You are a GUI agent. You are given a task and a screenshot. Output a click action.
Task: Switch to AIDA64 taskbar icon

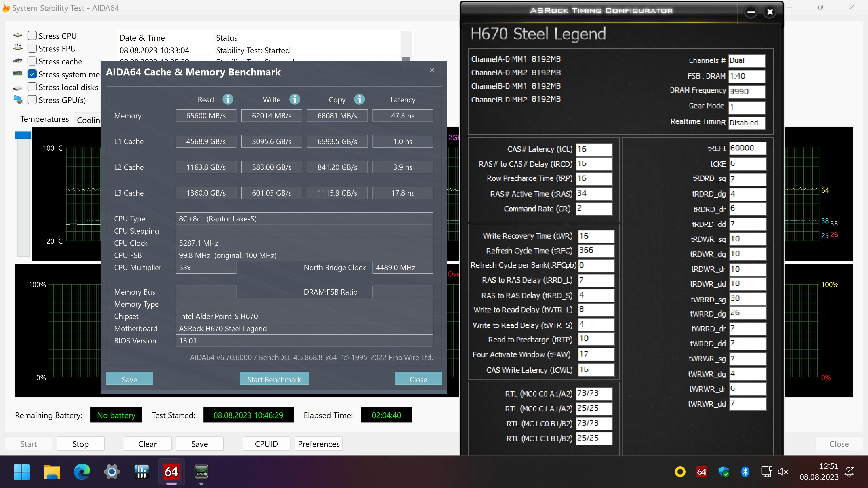pyautogui.click(x=171, y=472)
